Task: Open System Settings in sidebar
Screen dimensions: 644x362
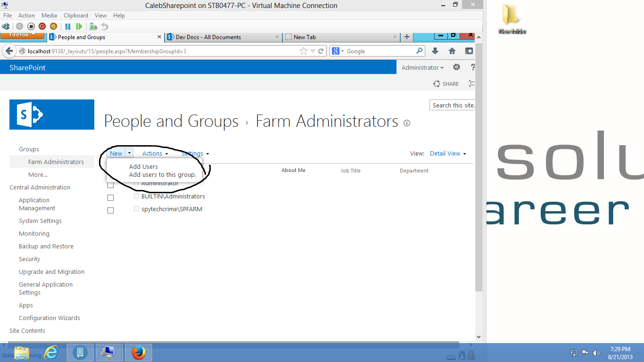Action: [x=40, y=221]
